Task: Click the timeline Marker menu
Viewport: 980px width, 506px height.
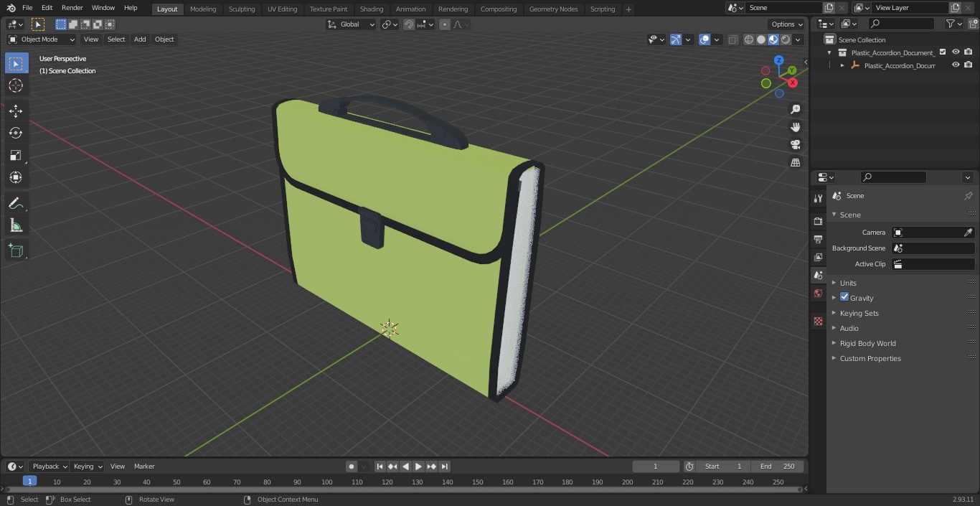Action: click(144, 467)
